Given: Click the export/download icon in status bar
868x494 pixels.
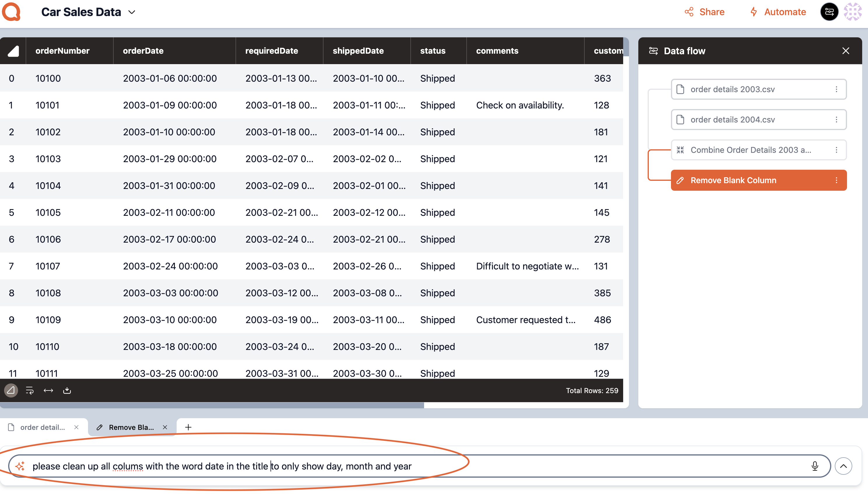Looking at the screenshot, I should point(67,390).
